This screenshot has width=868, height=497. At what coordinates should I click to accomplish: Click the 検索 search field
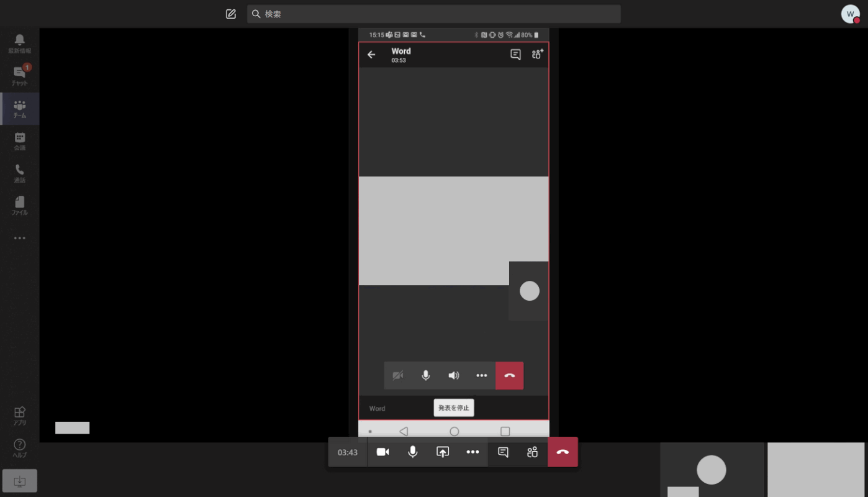click(433, 13)
